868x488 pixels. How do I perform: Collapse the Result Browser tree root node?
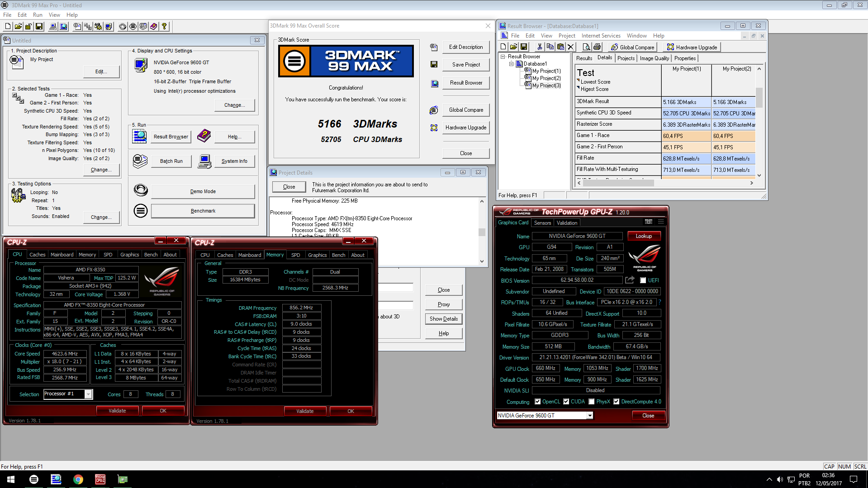[503, 57]
